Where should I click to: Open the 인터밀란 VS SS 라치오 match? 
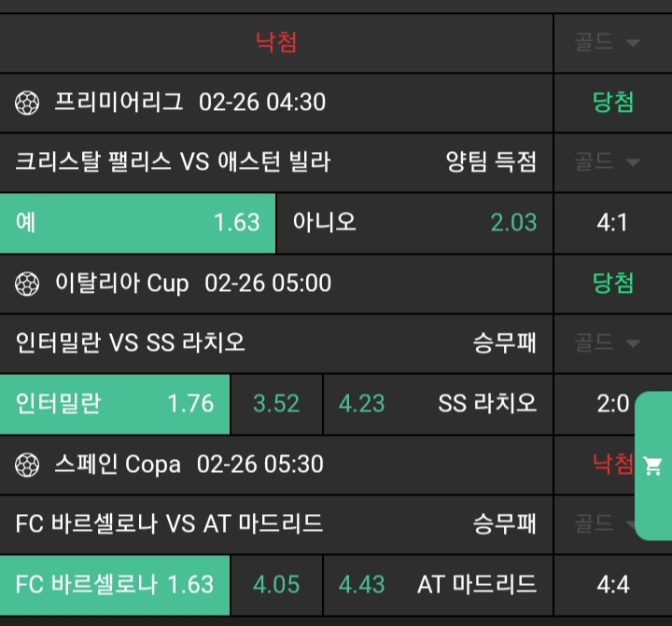131,343
